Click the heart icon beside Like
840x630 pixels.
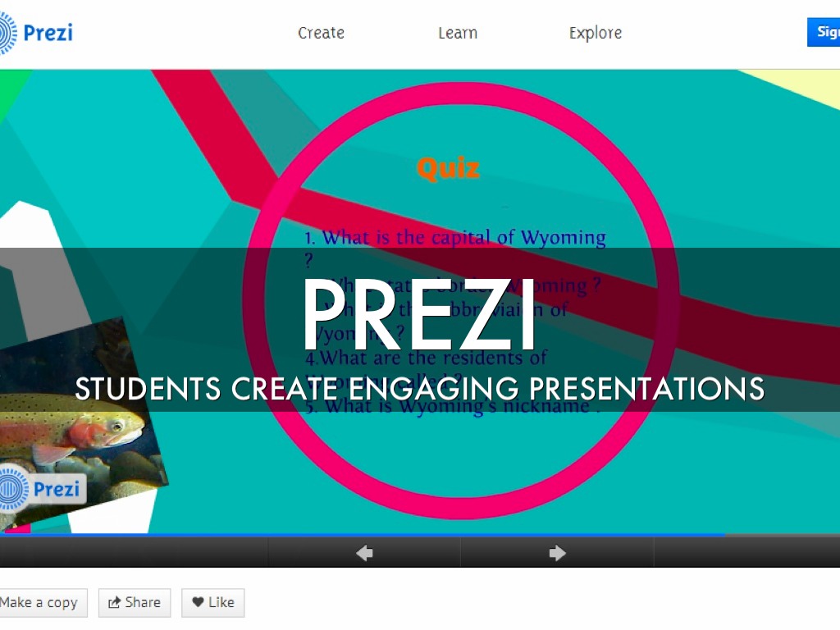[x=198, y=602]
